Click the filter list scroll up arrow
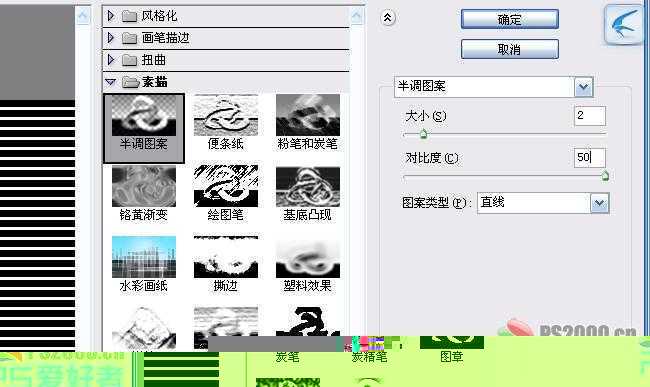The width and height of the screenshot is (650, 387). 357,16
